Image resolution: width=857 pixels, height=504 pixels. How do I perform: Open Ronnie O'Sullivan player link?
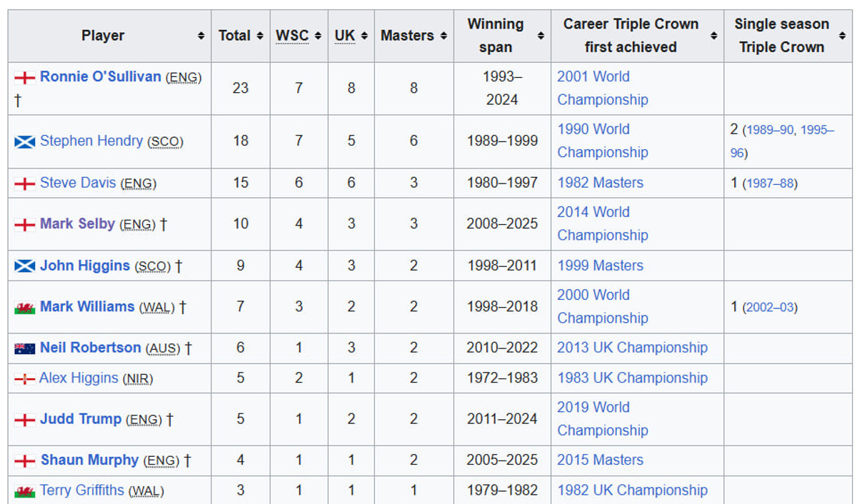(x=101, y=76)
